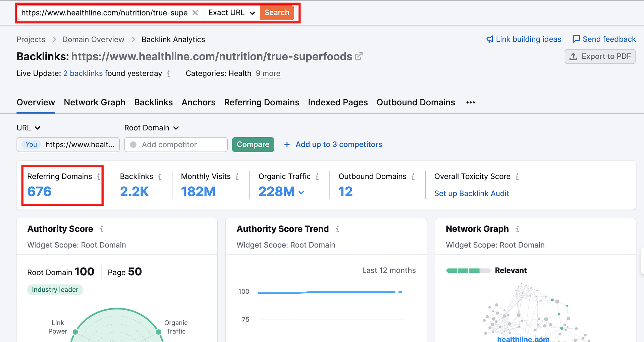This screenshot has height=342, width=644.
Task: Open the Root Domain scope dropdown
Action: 152,128
